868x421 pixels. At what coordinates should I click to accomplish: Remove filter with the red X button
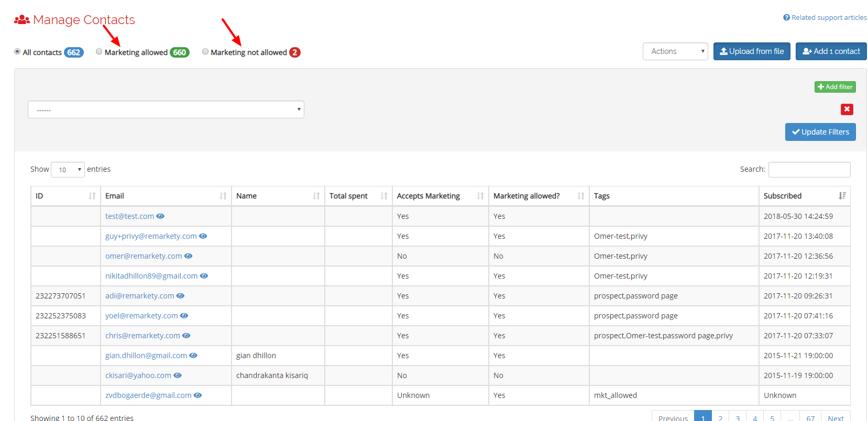(847, 109)
